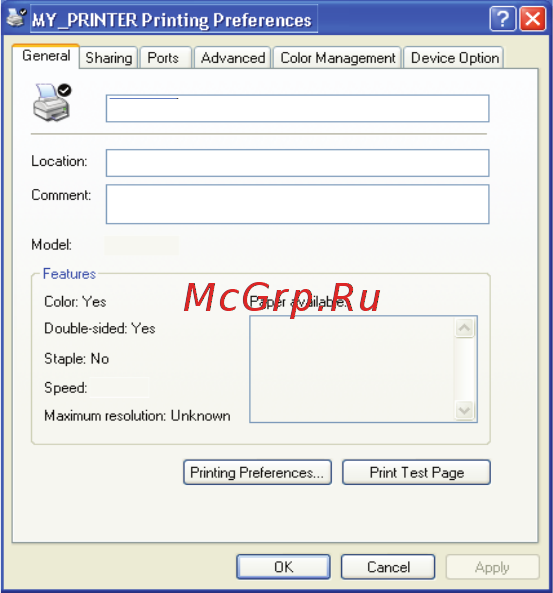The height and width of the screenshot is (593, 553).
Task: Click the paper list scroll up arrow
Action: pyautogui.click(x=464, y=328)
